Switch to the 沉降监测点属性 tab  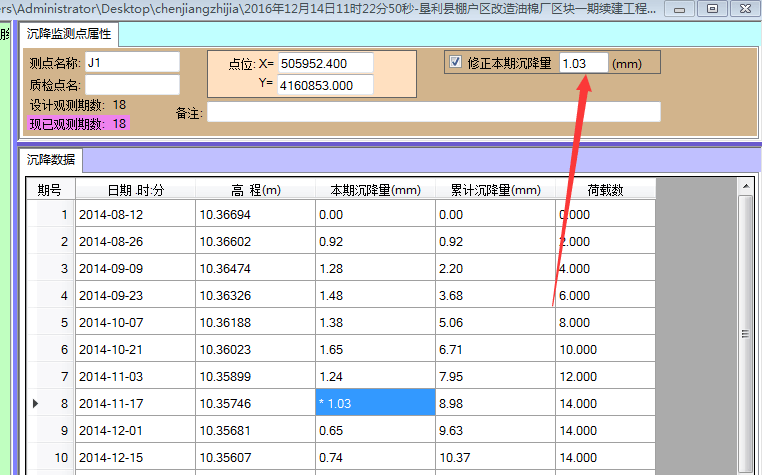pos(70,34)
